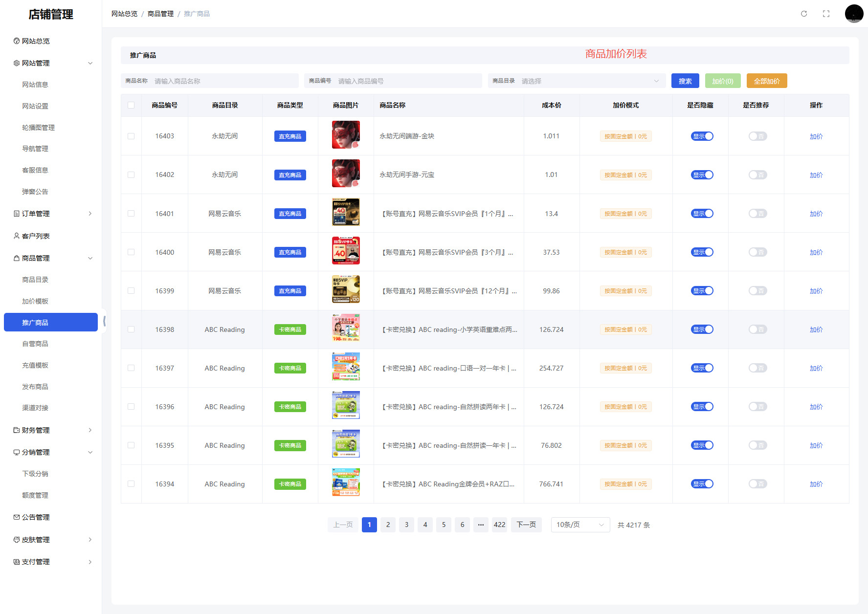Screen dimensions: 868x614
Task: Expand the 订单管理 submenu chevron
Action: tap(90, 214)
